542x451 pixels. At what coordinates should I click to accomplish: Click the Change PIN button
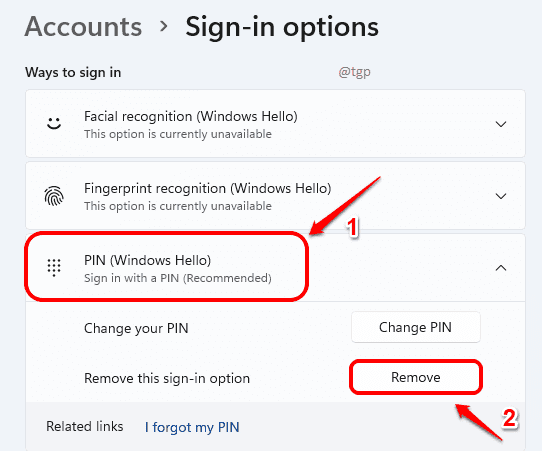tap(415, 327)
